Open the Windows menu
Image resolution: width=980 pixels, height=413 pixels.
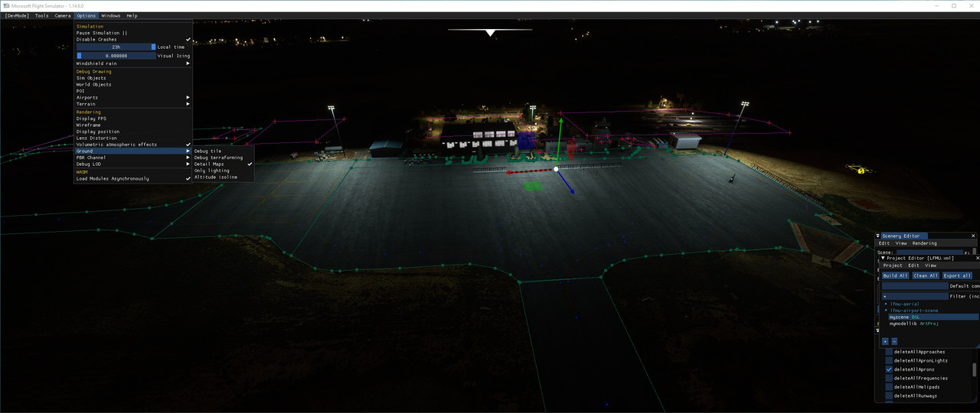click(x=111, y=15)
